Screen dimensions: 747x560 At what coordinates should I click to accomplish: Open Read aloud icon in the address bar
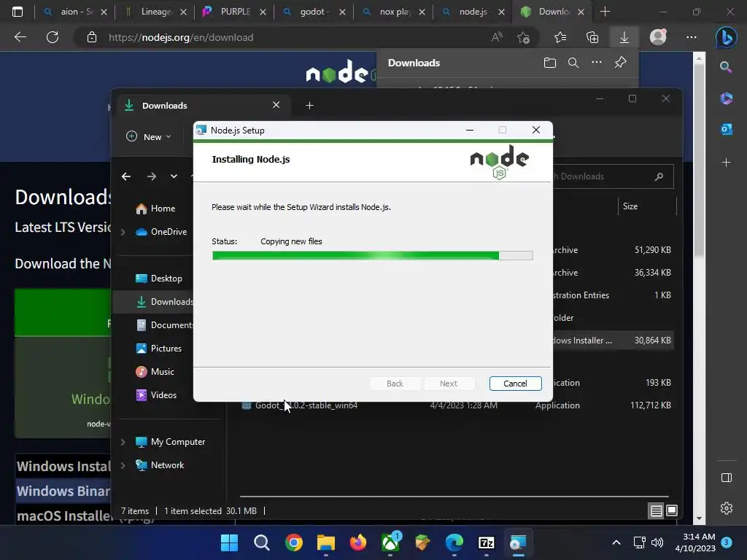tap(497, 37)
